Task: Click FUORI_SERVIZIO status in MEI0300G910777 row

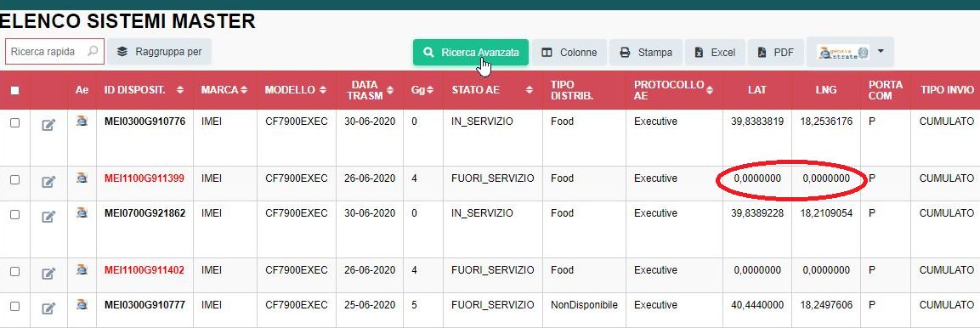Action: coord(492,305)
